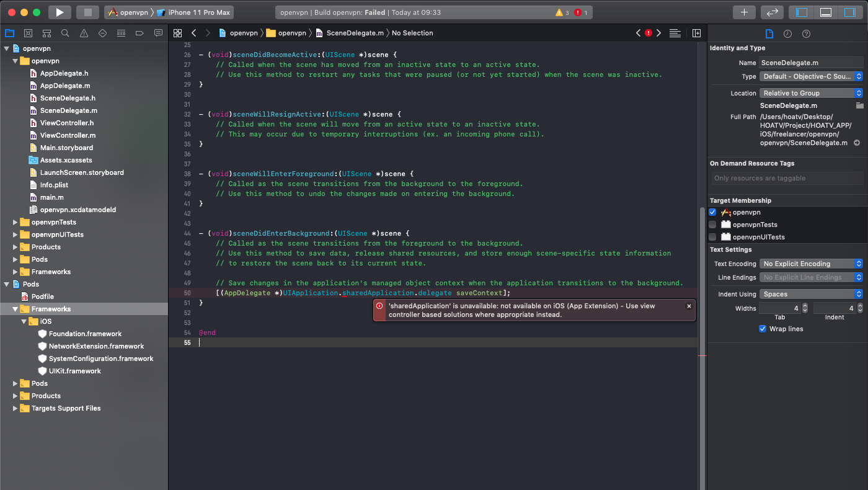The width and height of the screenshot is (868, 490).
Task: Open the Symbol navigator
Action: click(x=46, y=33)
